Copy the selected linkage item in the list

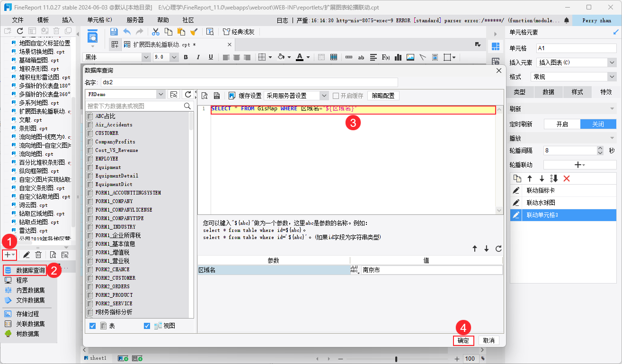[517, 178]
